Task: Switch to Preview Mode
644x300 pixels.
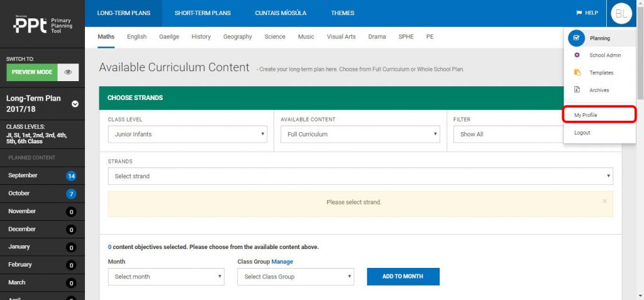Action: point(31,72)
